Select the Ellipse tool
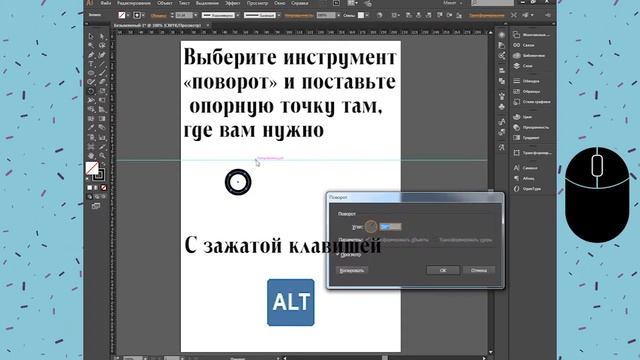 pos(91,73)
